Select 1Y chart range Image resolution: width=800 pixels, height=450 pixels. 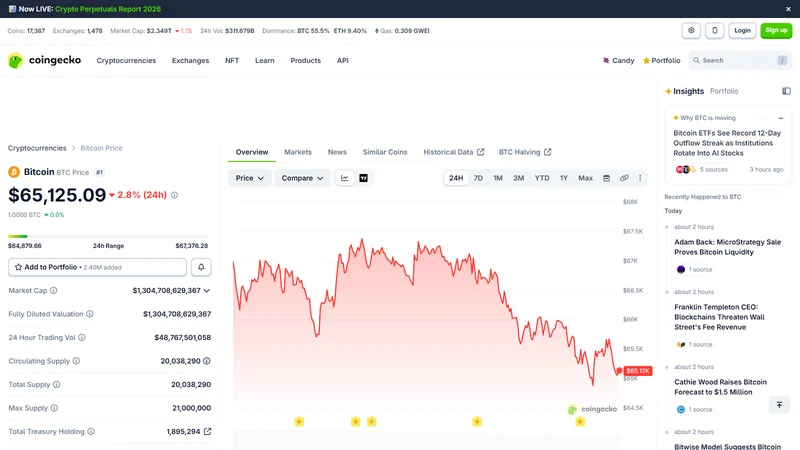(x=564, y=178)
